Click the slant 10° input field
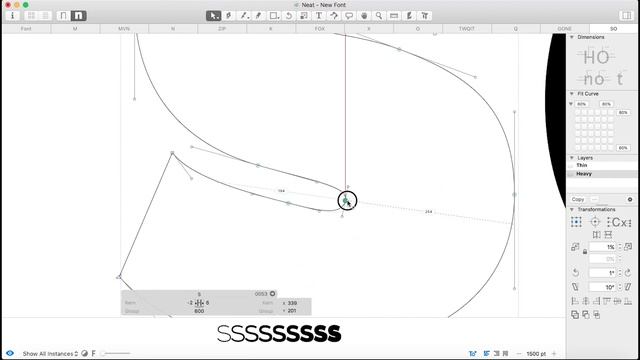640x360 pixels. (602, 287)
